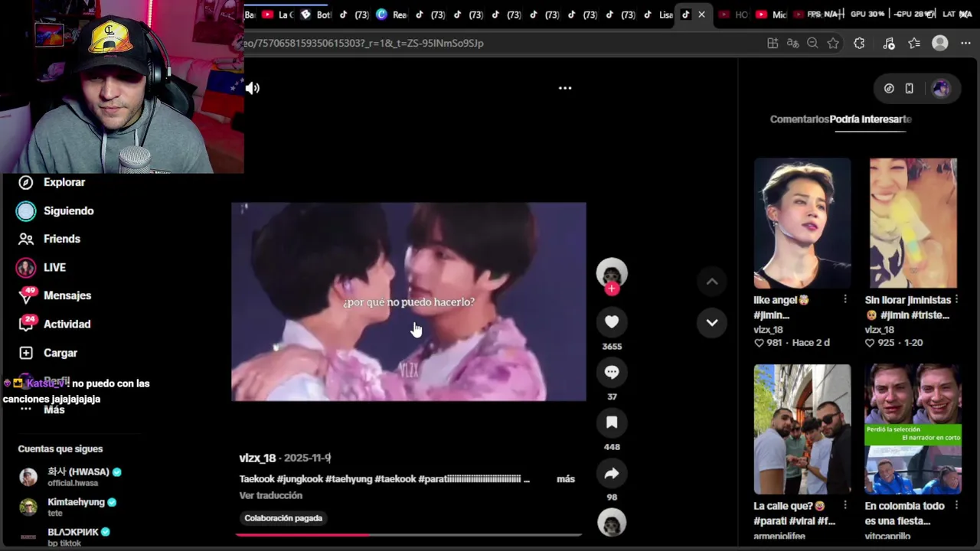This screenshot has height=551, width=980.
Task: Click the #jungkook hashtag in caption
Action: click(299, 479)
